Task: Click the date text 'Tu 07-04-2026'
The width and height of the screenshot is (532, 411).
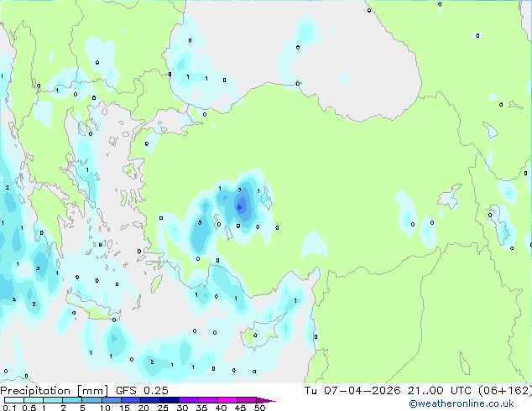Action: (352, 391)
